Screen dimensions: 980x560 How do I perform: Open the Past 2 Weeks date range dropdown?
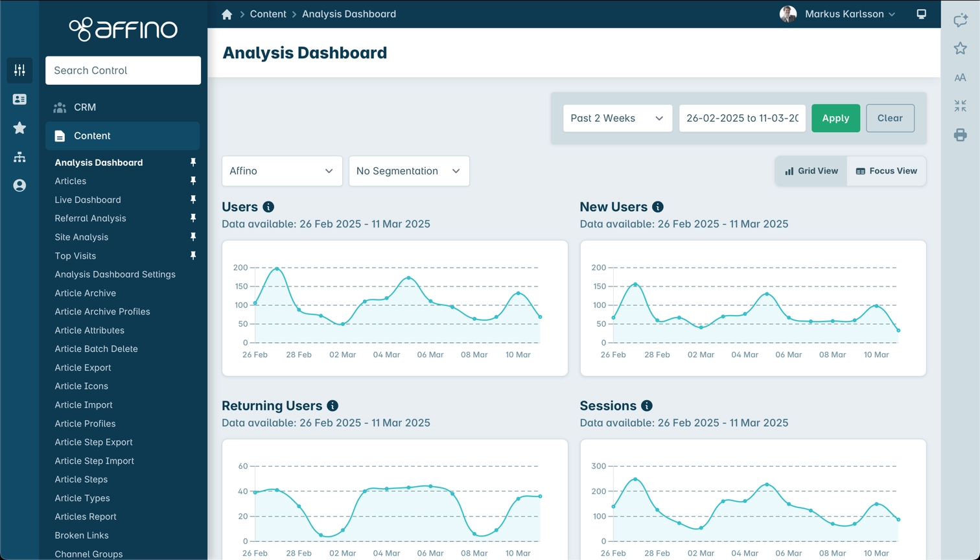(617, 118)
